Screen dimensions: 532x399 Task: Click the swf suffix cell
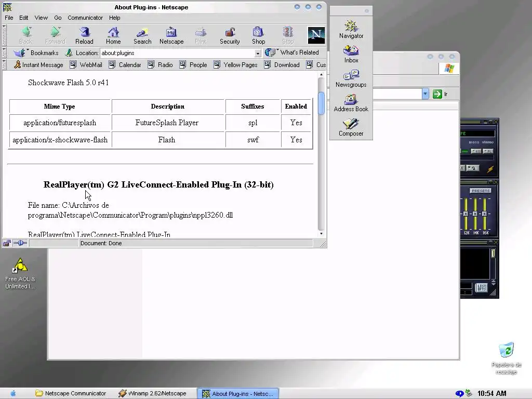(253, 140)
